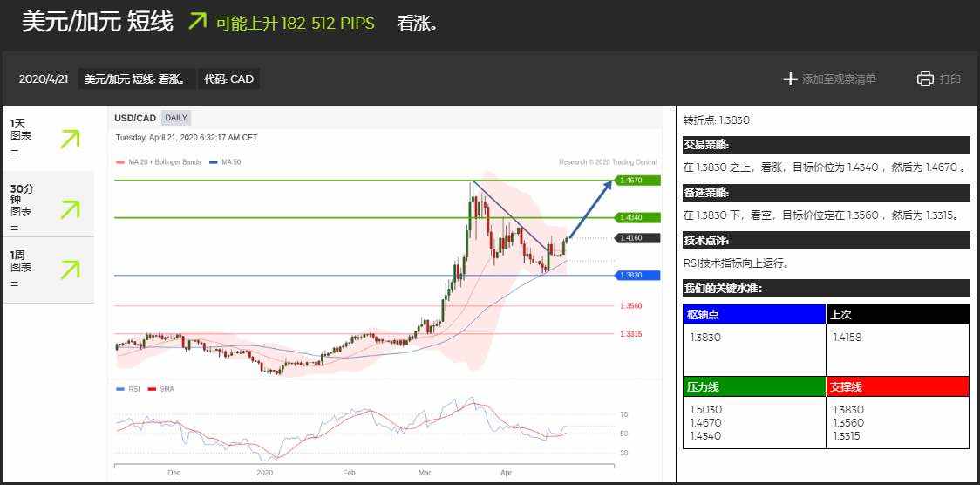Click the green up arrow in the header

(197, 21)
